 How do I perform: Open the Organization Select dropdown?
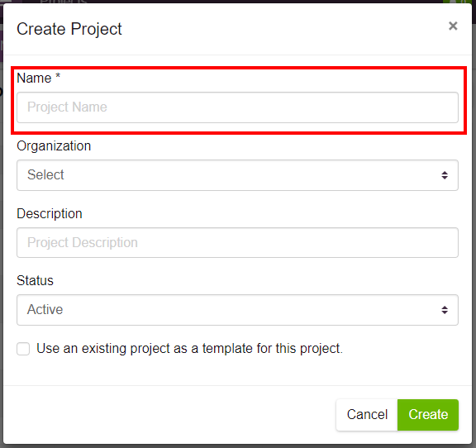tap(237, 175)
